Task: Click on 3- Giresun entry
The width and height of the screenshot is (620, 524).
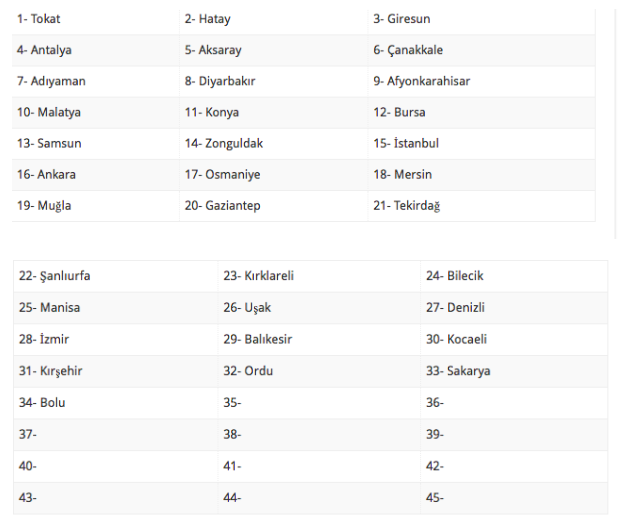Action: pos(402,19)
